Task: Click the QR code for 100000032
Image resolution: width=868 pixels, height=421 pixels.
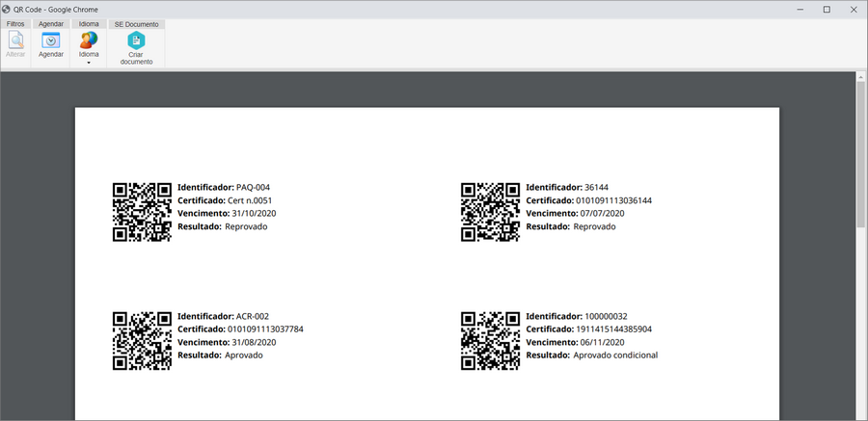Action: click(x=491, y=341)
